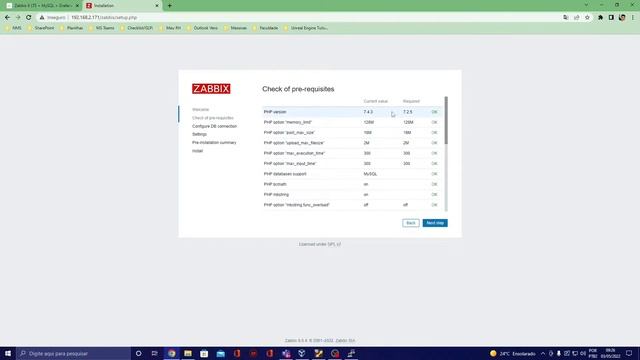Screen dimensions: 640x360
Task: Click the Share page icon
Action: [x=576, y=18]
